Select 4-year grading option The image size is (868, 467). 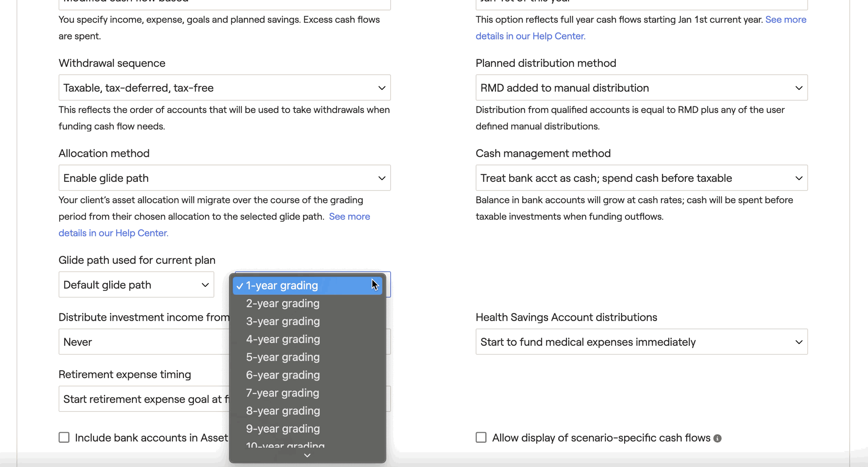[307, 339]
